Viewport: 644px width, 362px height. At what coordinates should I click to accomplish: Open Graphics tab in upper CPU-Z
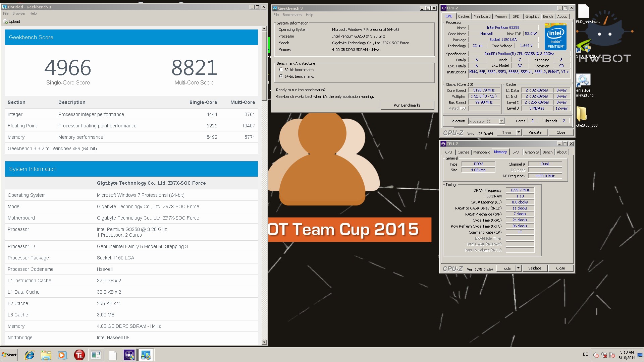point(532,16)
